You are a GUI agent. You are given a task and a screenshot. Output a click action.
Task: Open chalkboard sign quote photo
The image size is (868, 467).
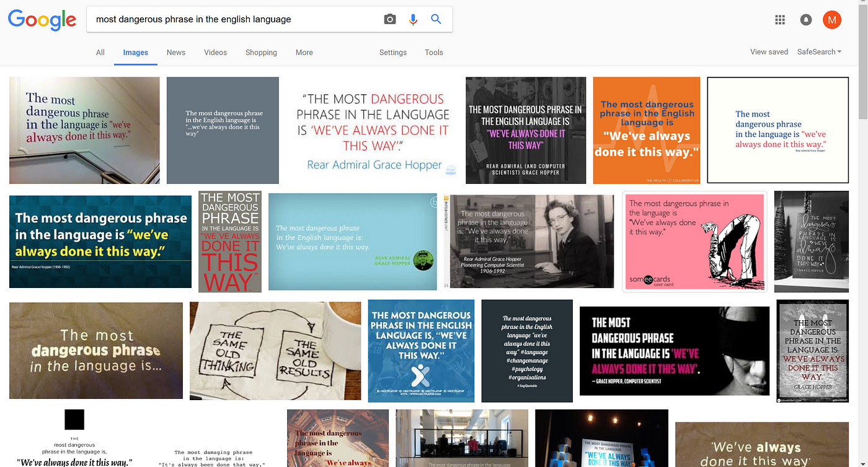click(x=812, y=242)
